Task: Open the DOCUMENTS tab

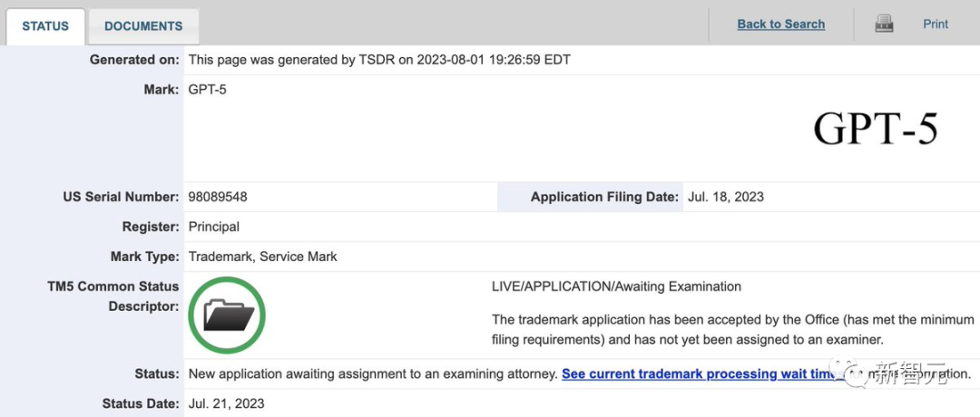Action: [x=143, y=26]
